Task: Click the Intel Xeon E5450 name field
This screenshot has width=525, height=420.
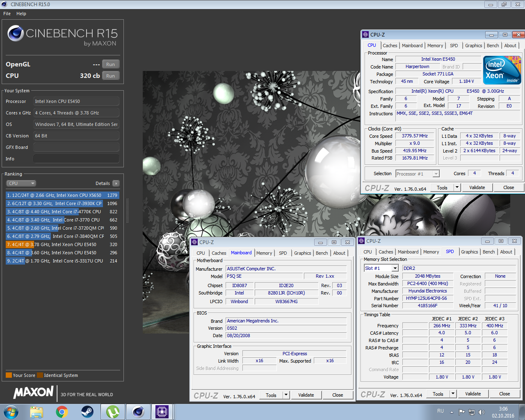Action: coord(438,59)
